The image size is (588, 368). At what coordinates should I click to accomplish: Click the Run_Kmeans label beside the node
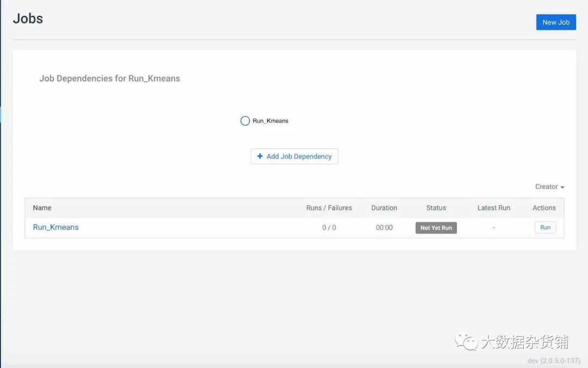coord(271,121)
